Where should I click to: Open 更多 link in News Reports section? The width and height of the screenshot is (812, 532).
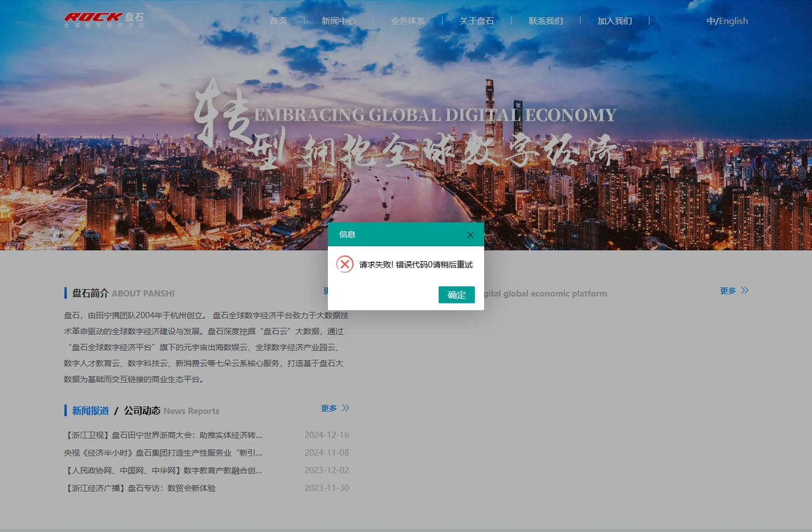tap(329, 408)
